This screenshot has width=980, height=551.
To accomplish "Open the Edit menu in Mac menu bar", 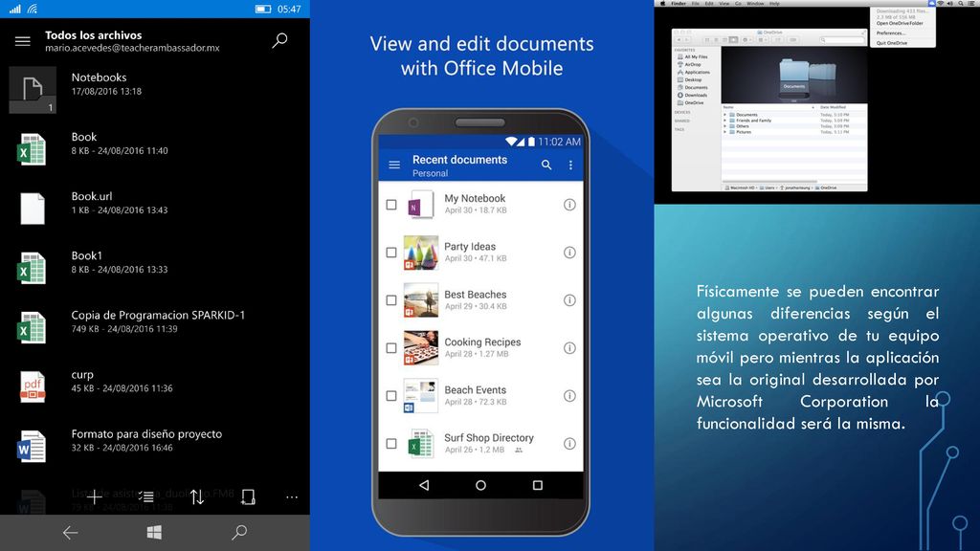I will coord(709,3).
